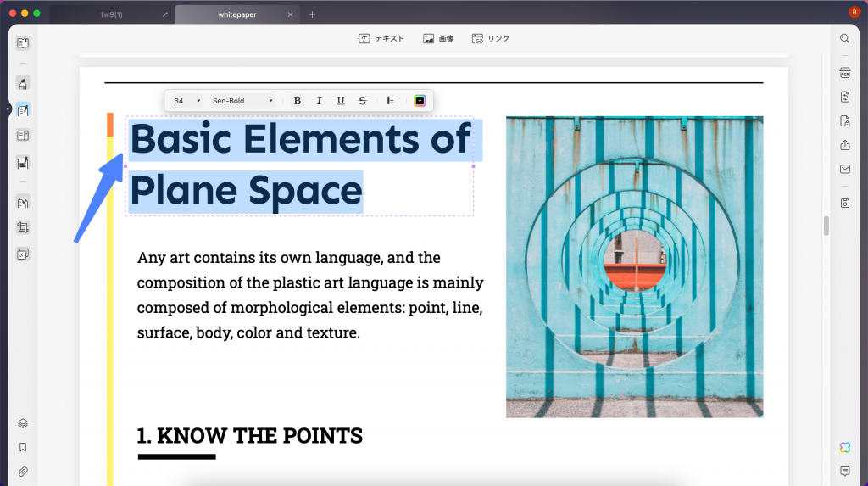Select the highlighter comment tool
The width and height of the screenshot is (868, 486).
[x=23, y=83]
